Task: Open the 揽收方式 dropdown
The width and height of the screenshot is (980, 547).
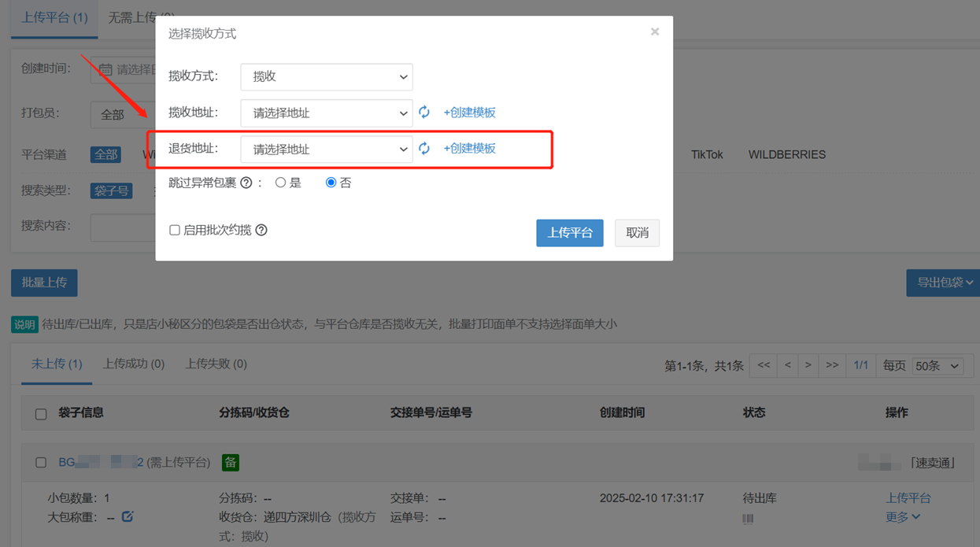Action: (x=326, y=77)
